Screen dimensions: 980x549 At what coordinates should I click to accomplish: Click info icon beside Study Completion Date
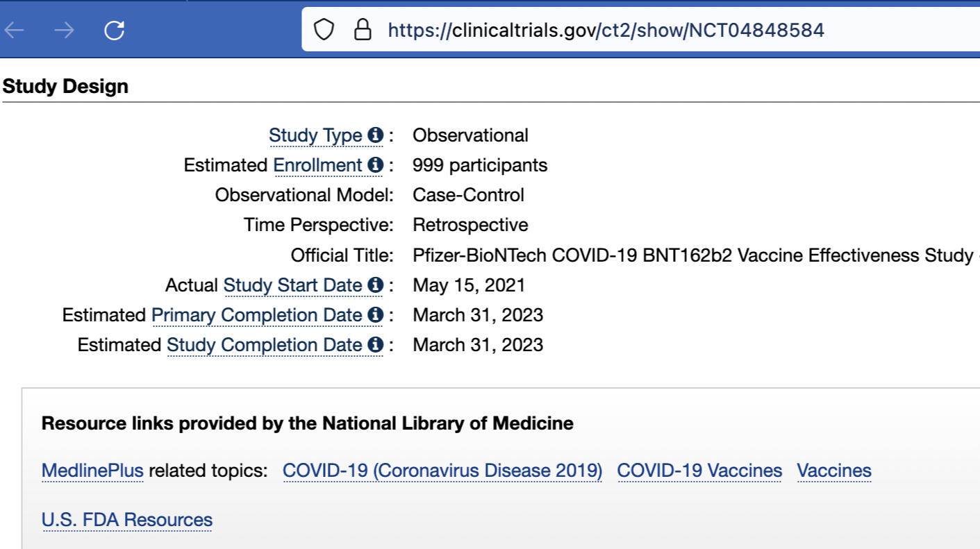click(376, 345)
